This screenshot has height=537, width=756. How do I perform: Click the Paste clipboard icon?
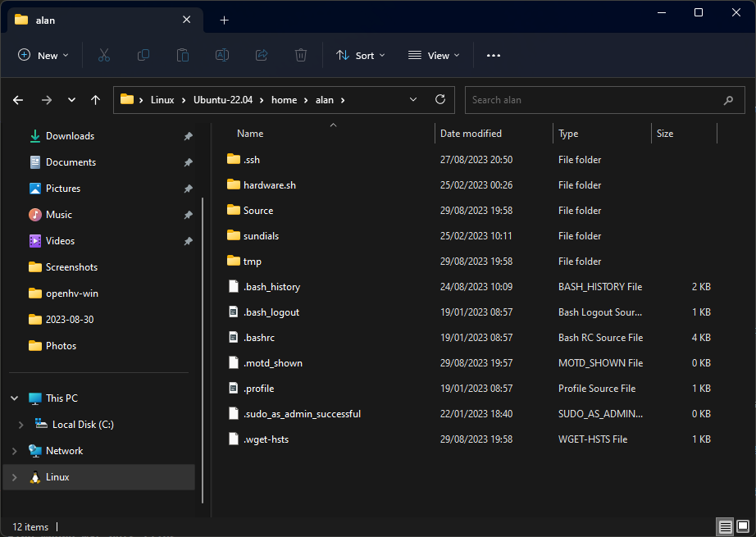[183, 55]
